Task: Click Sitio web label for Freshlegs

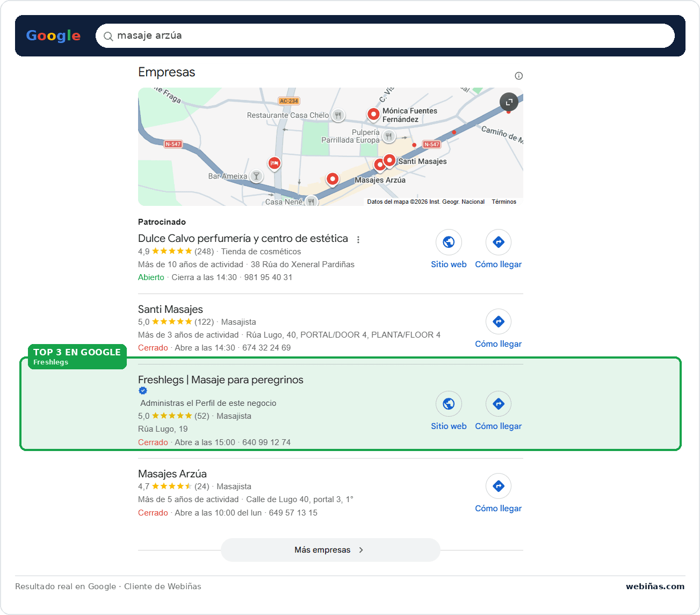Action: point(449,426)
